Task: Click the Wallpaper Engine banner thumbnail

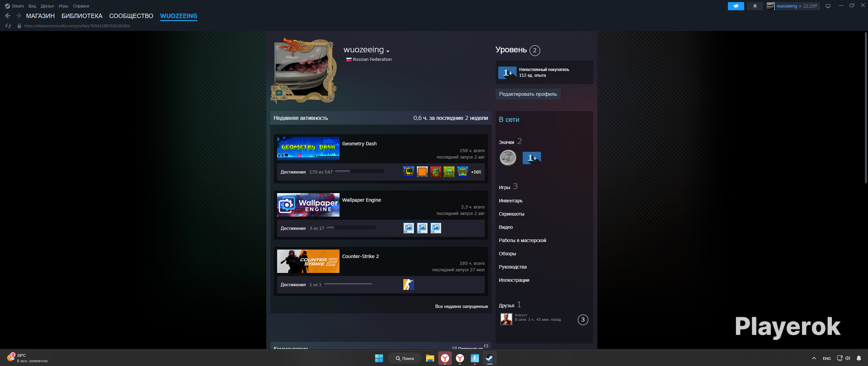Action: tap(308, 205)
